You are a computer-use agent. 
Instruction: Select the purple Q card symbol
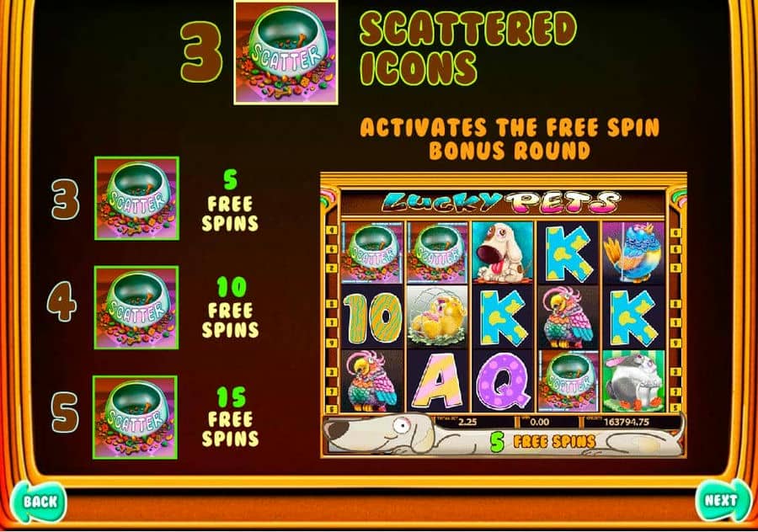point(502,381)
